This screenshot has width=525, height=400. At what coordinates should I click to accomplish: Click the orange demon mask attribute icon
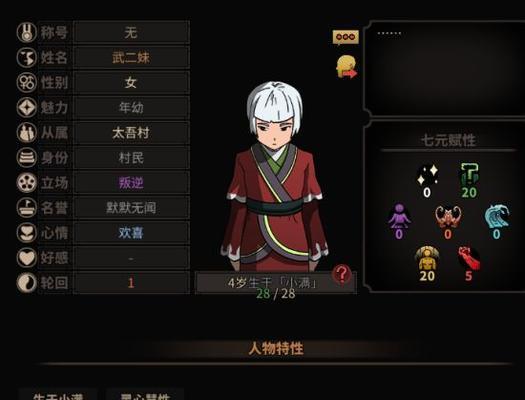448,217
